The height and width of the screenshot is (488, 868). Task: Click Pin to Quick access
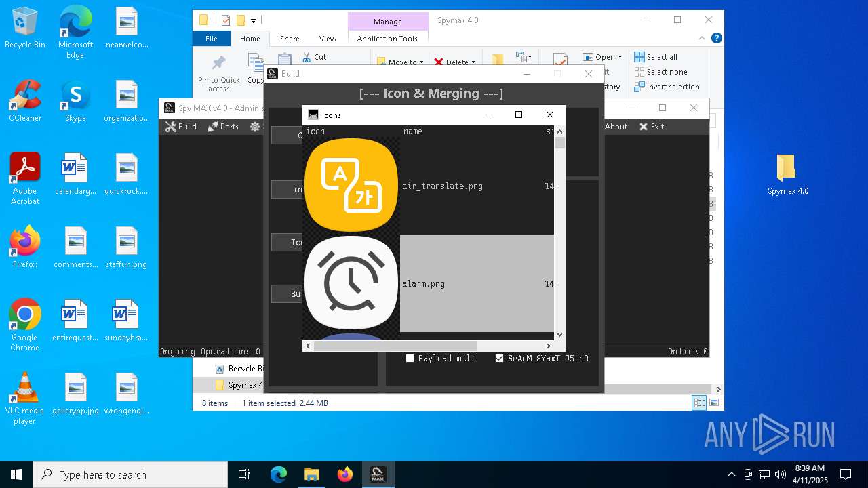[219, 73]
